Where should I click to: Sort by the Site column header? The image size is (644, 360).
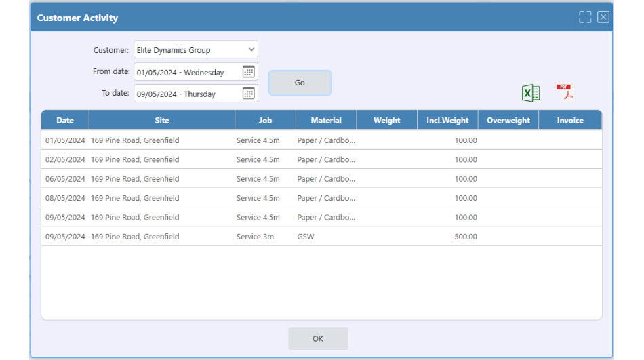[162, 121]
